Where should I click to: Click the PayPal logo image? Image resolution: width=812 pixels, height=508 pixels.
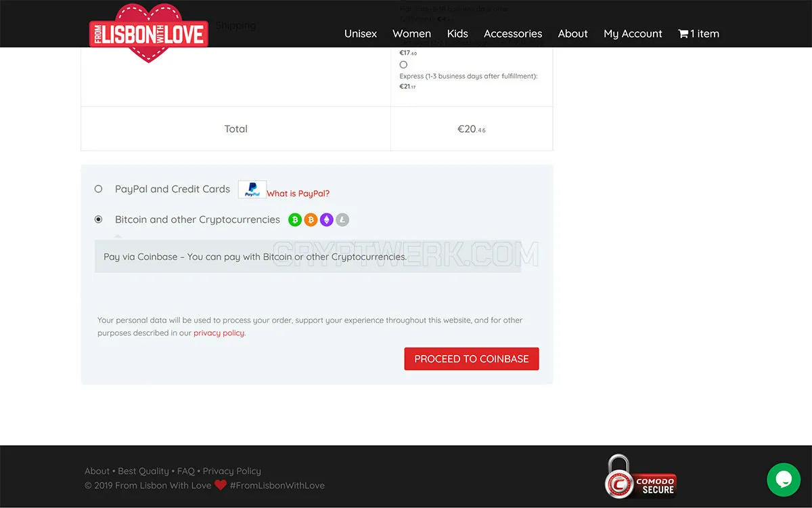point(252,190)
